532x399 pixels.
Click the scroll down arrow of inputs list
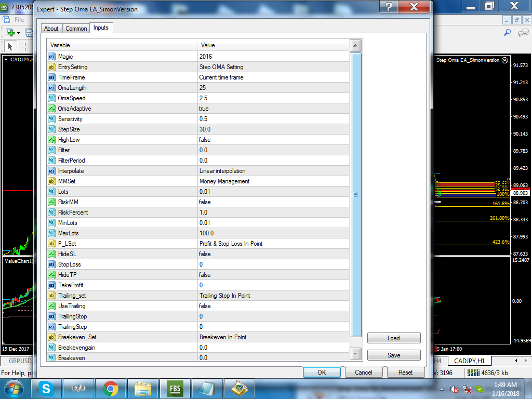(x=355, y=354)
